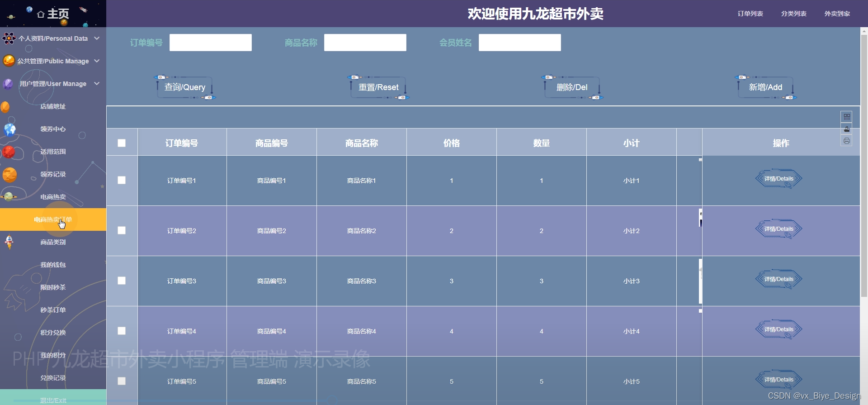
Task: Click the 价格 column header
Action: 452,143
